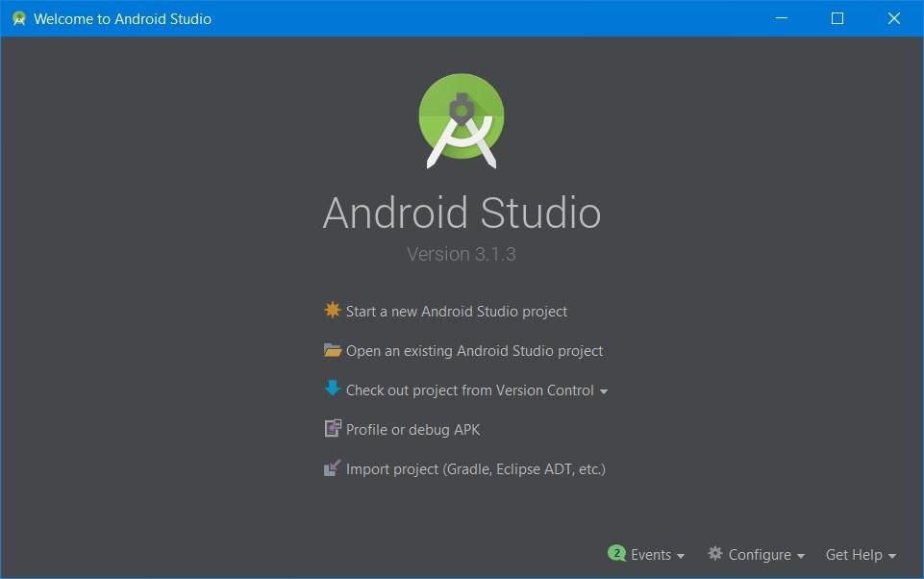
Task: Close the Welcome to Android Studio window
Action: [894, 18]
